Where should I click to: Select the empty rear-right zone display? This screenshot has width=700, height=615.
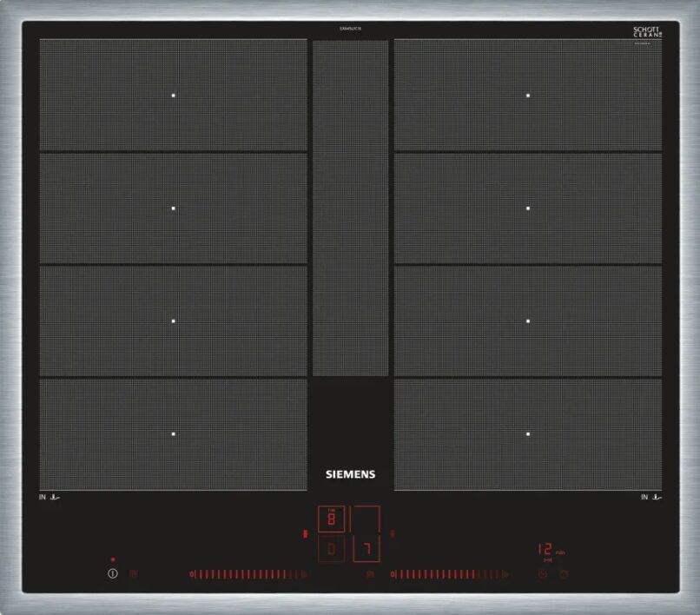pos(365,519)
